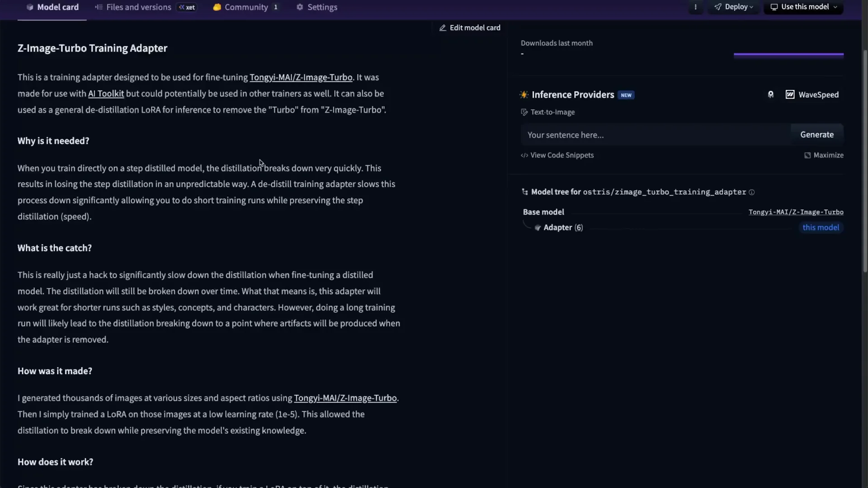Screen dimensions: 868x488
Task: Expand the Use this model dropdown
Action: click(x=804, y=7)
